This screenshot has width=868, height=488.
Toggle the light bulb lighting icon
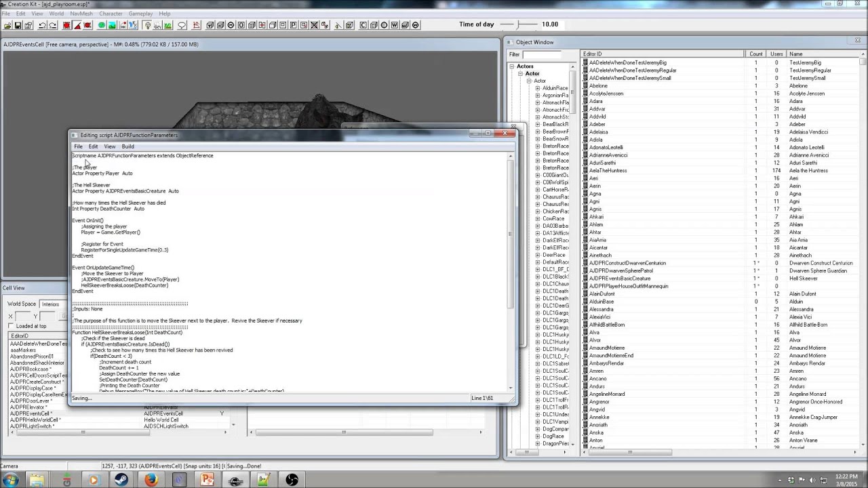147,25
